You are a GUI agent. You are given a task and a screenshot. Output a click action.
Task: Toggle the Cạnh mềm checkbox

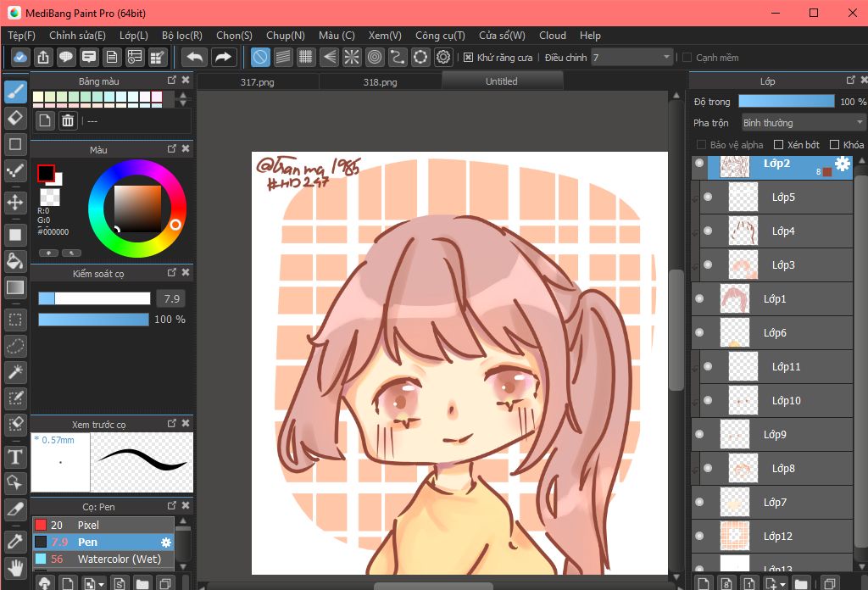coord(687,58)
